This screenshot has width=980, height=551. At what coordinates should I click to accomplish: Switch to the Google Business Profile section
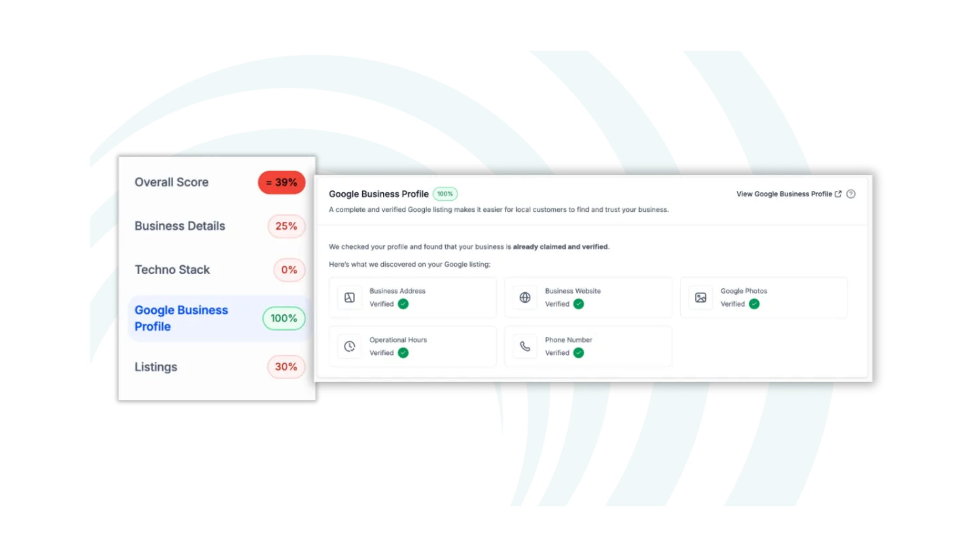182,318
